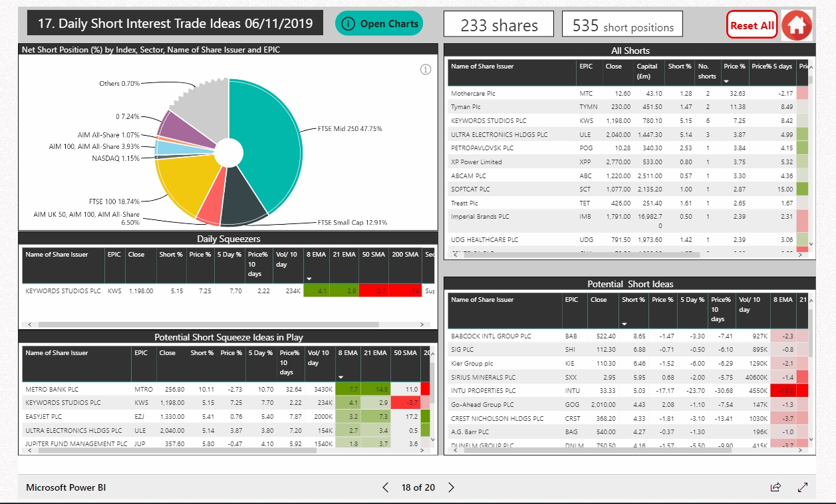Enter full screen mode via expand icon
Image resolution: width=836 pixels, height=504 pixels.
803,487
